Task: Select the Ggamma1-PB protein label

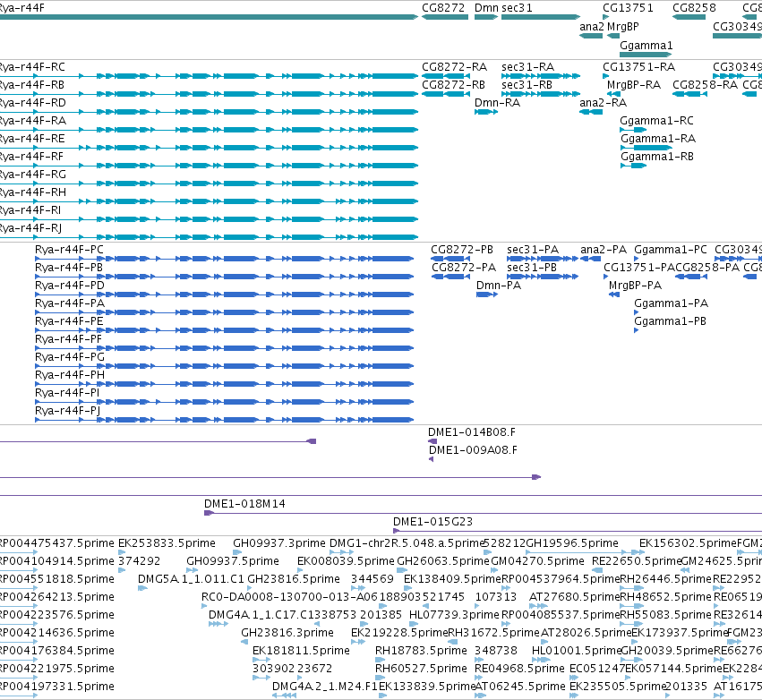Action: 670,321
